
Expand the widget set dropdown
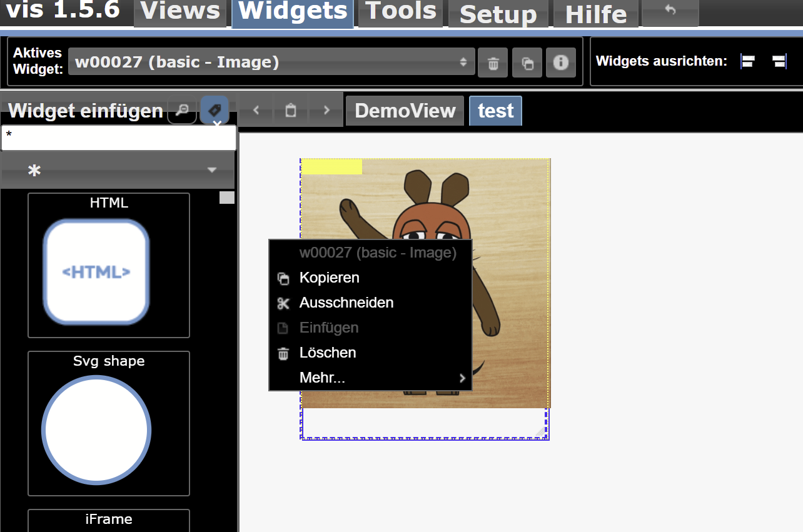click(x=118, y=170)
